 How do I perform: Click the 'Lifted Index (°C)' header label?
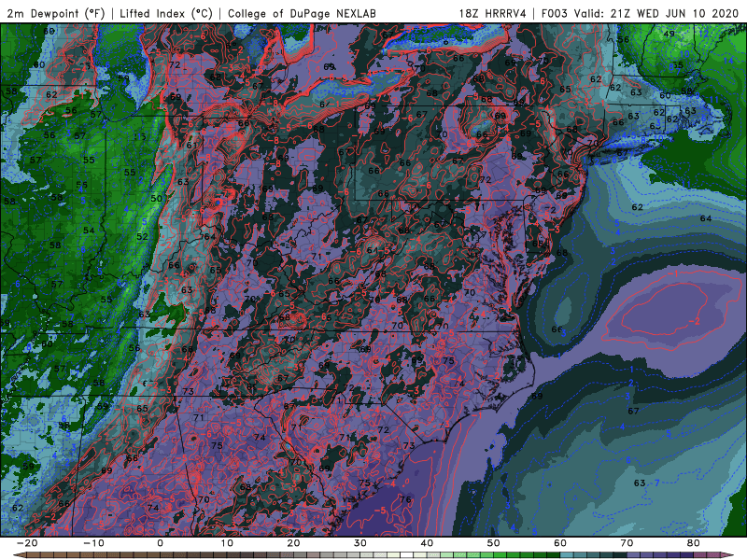(165, 13)
